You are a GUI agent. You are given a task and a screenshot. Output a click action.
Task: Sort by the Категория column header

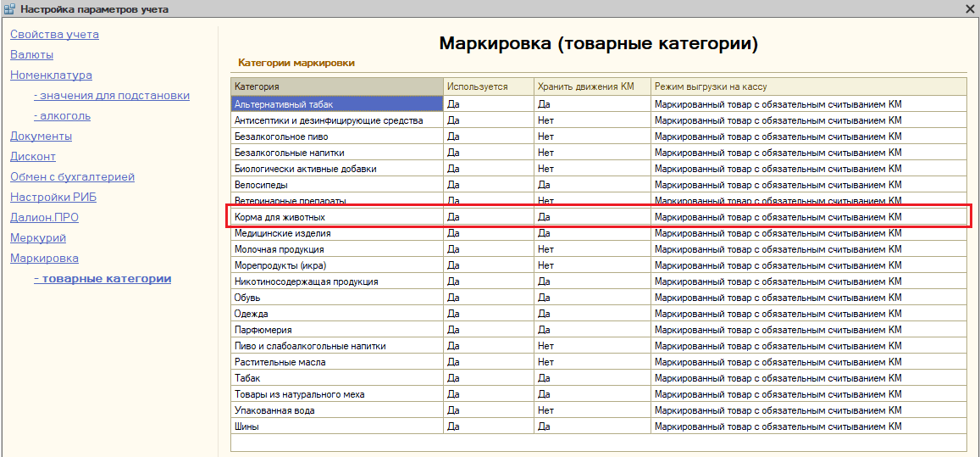[x=337, y=87]
